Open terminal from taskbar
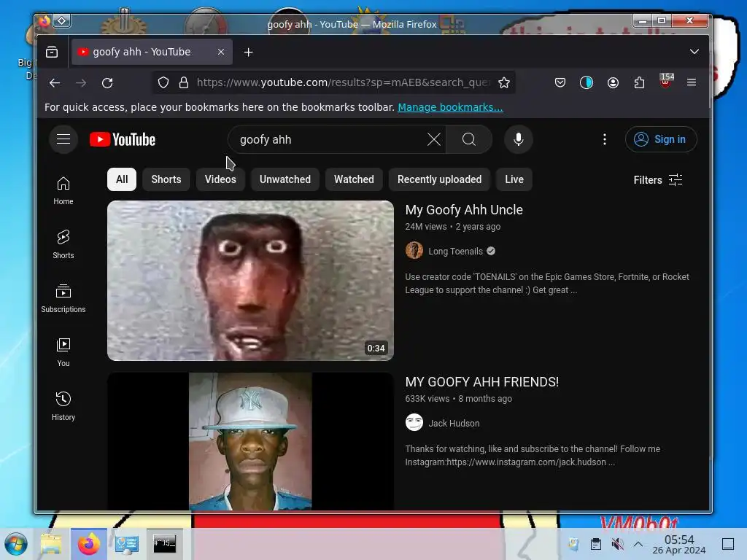The image size is (747, 560). pyautogui.click(x=164, y=544)
